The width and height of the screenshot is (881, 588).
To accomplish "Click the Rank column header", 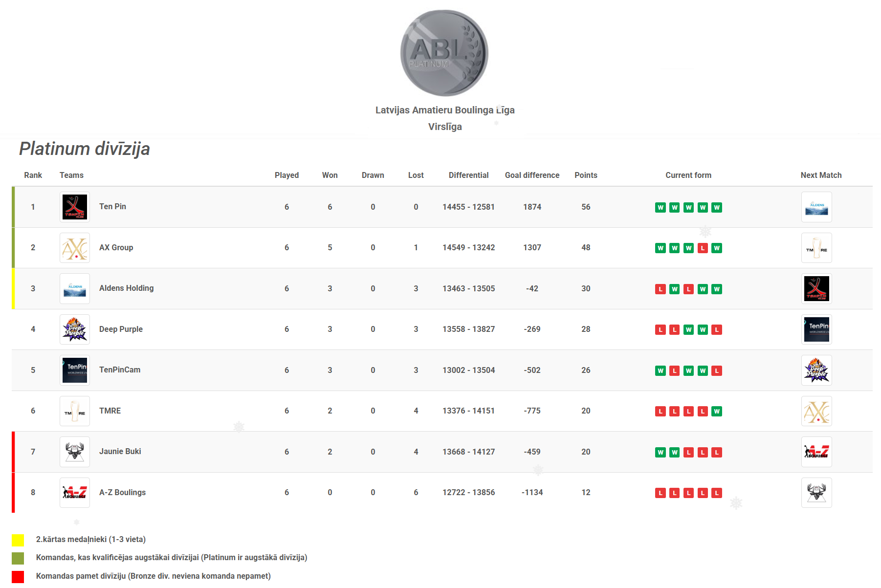I will [x=33, y=175].
